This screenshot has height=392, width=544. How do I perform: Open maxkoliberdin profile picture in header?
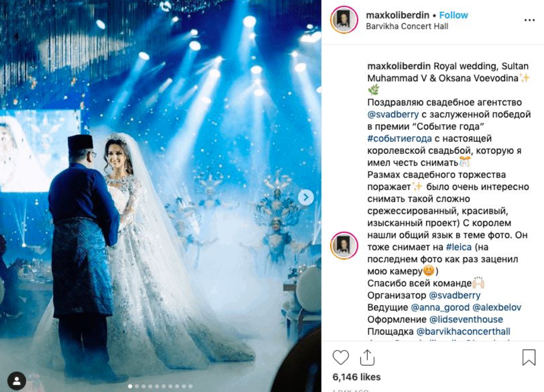coord(345,20)
